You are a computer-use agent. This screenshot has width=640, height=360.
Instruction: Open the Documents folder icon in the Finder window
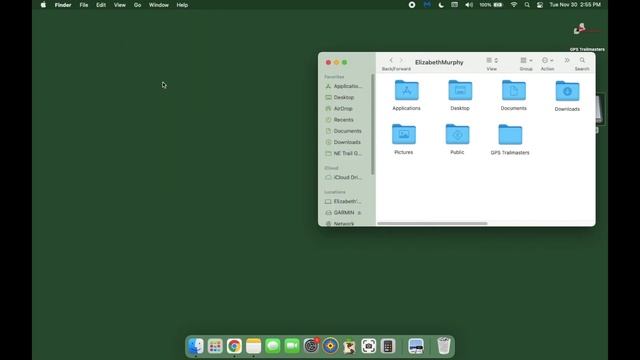point(513,90)
